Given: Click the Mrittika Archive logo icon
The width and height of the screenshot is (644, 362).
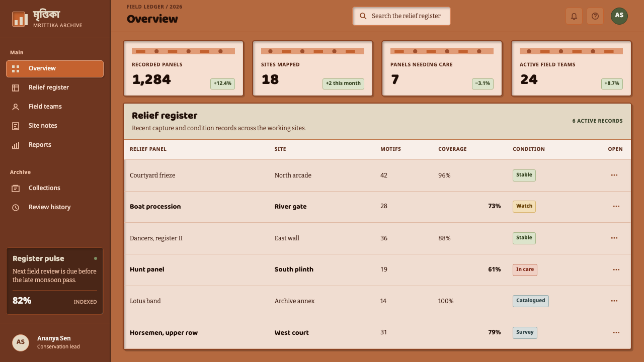Looking at the screenshot, I should tap(20, 19).
